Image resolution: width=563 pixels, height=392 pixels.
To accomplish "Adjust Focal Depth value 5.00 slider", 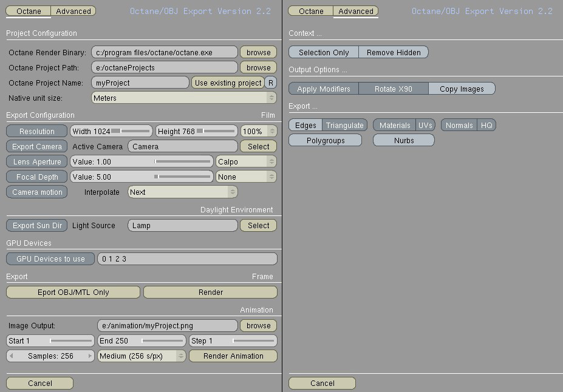I will click(x=142, y=177).
